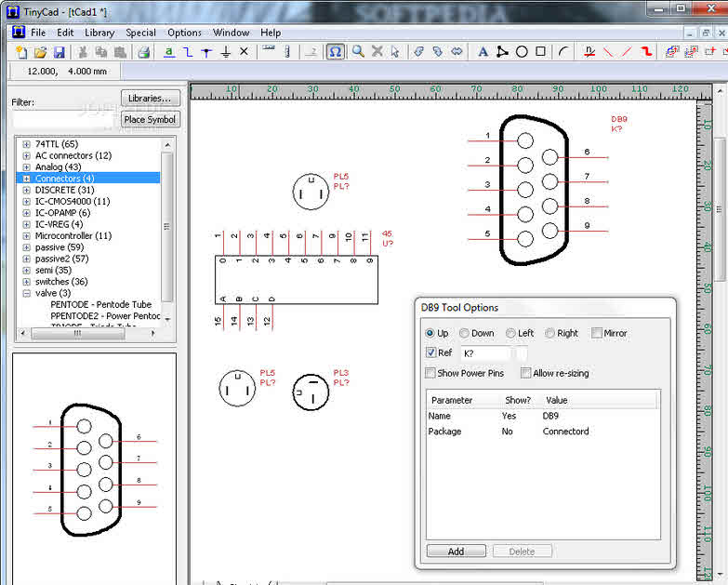728x585 pixels.
Task: Select the Left orientation radio button
Action: tap(510, 333)
